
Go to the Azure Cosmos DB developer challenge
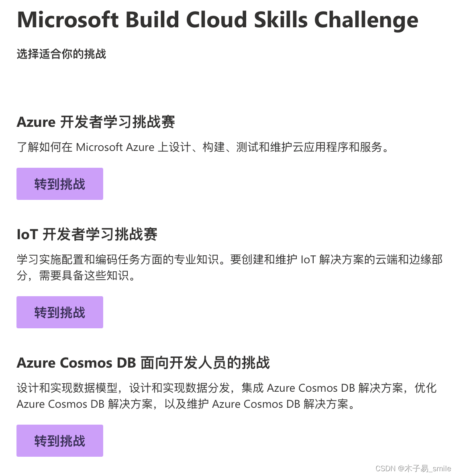point(59,440)
